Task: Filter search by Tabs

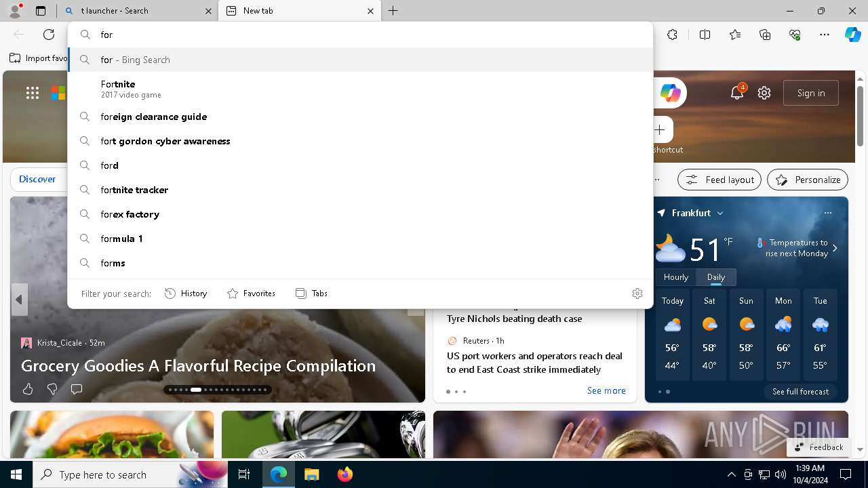Action: (x=311, y=293)
